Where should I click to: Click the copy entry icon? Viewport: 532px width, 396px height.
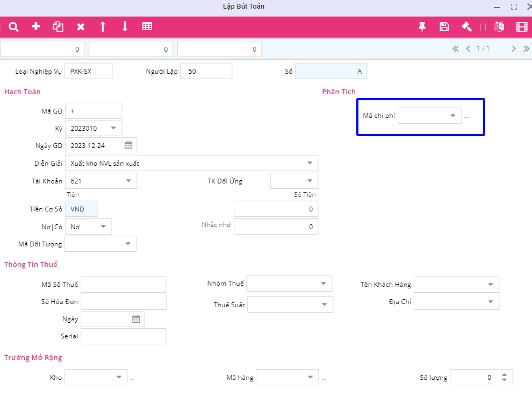coord(58,27)
